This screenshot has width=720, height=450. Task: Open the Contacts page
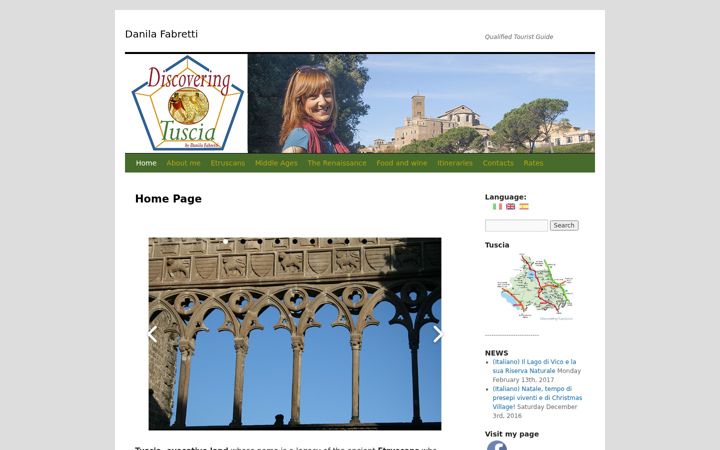(498, 163)
